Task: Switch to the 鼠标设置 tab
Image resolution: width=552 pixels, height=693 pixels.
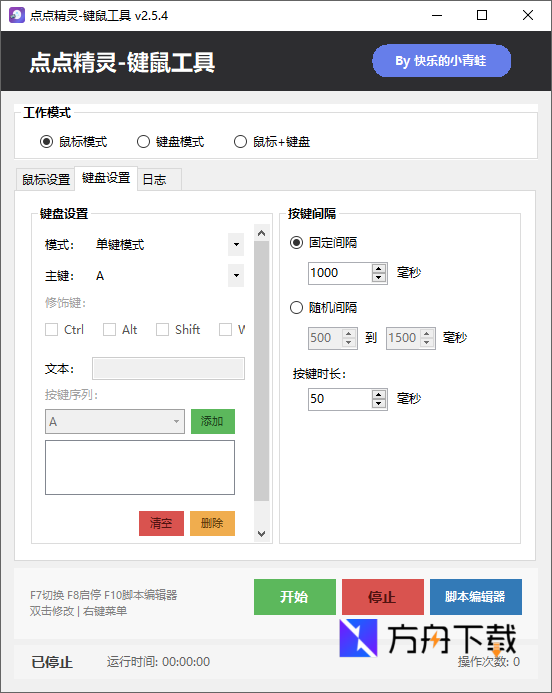Action: click(x=46, y=179)
